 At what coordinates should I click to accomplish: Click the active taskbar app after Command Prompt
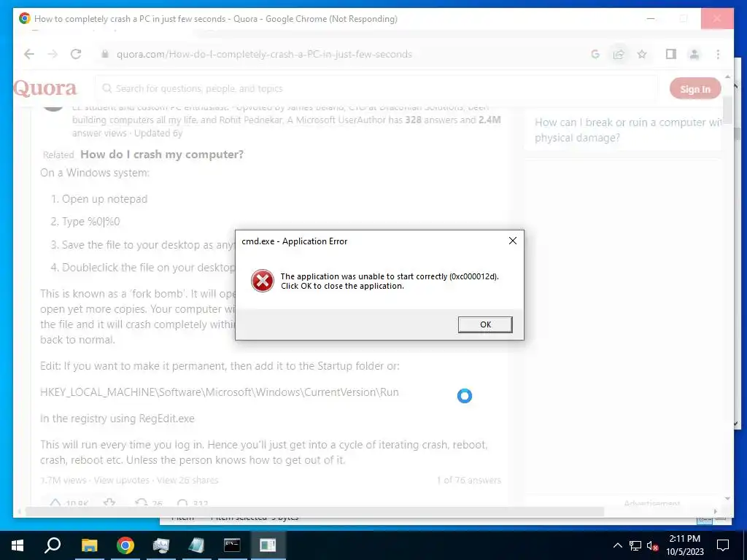click(x=268, y=545)
